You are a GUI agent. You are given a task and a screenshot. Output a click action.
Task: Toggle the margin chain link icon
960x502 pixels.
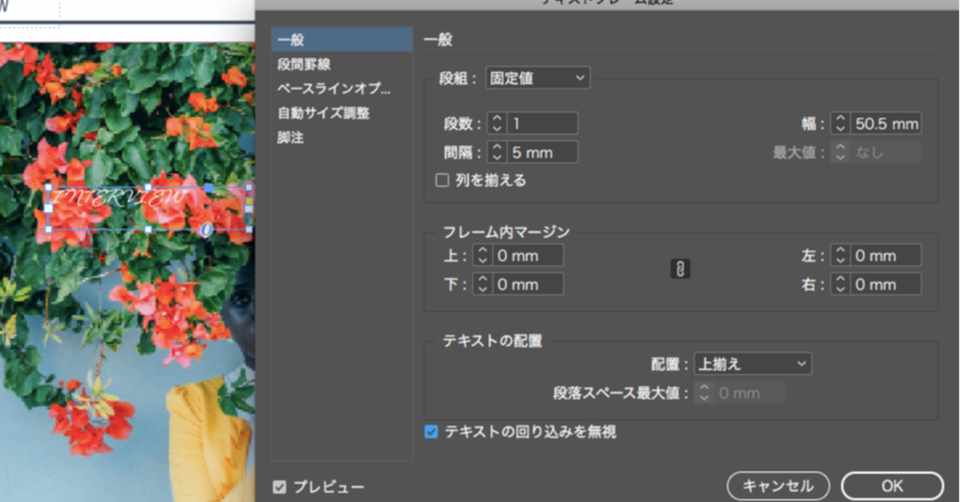[x=680, y=269]
